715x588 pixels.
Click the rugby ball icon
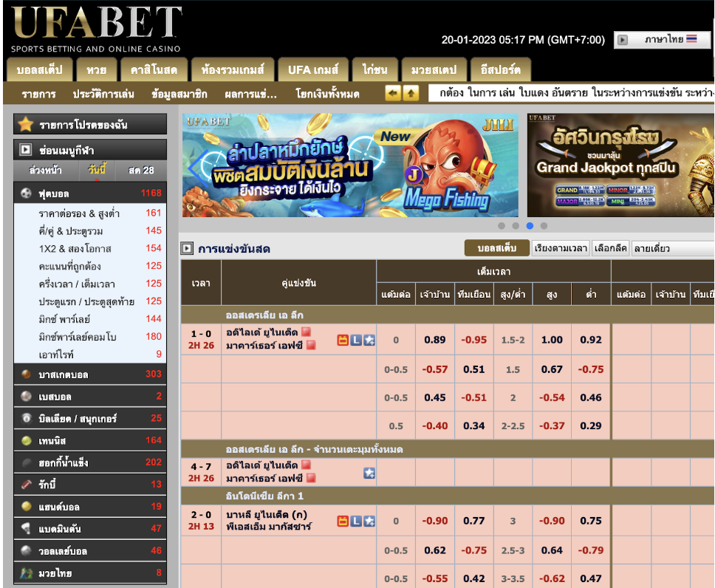pyautogui.click(x=26, y=485)
